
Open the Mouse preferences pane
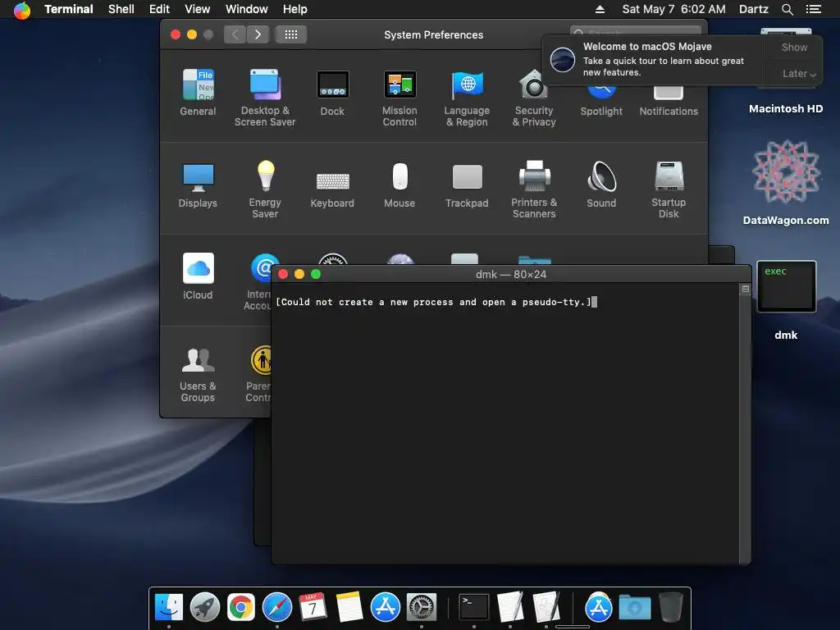[399, 185]
